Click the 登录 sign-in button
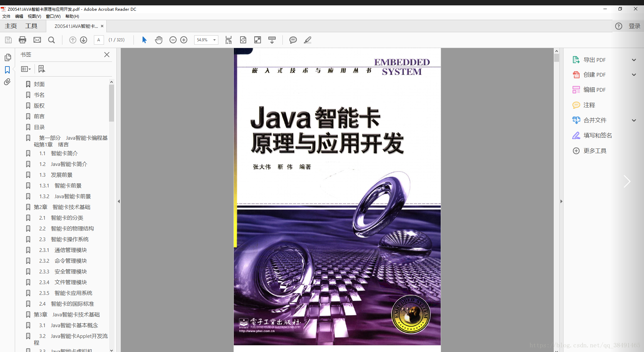Viewport: 644px width, 352px height. point(634,26)
